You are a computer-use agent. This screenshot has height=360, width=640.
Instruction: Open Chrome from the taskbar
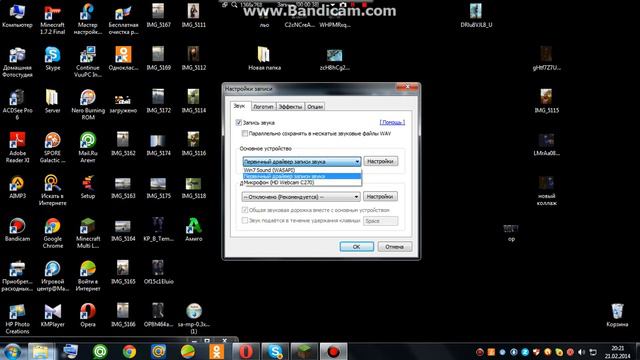pos(129,351)
